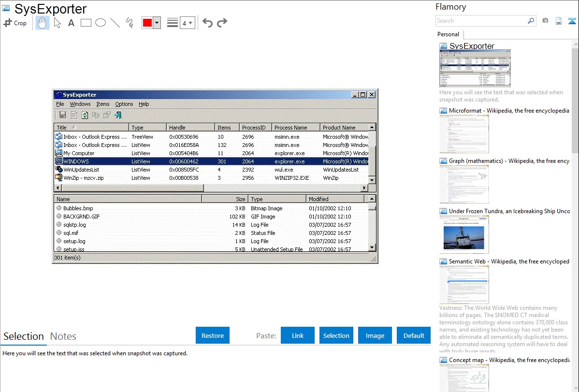Click the Save floppy icon in SysExporter
This screenshot has width=579, height=392.
coord(63,115)
